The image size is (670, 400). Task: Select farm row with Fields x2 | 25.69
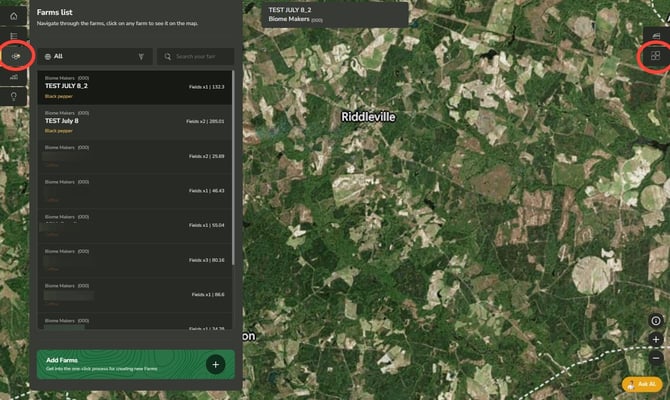tap(135, 156)
